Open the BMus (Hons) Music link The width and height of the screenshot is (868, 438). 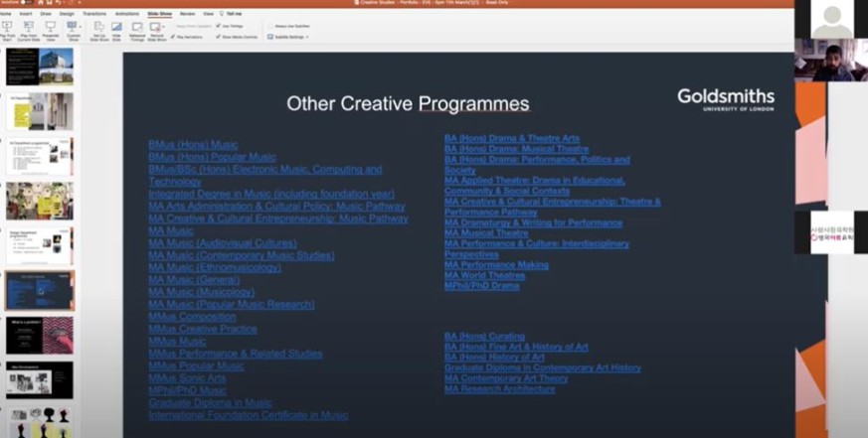pyautogui.click(x=193, y=145)
